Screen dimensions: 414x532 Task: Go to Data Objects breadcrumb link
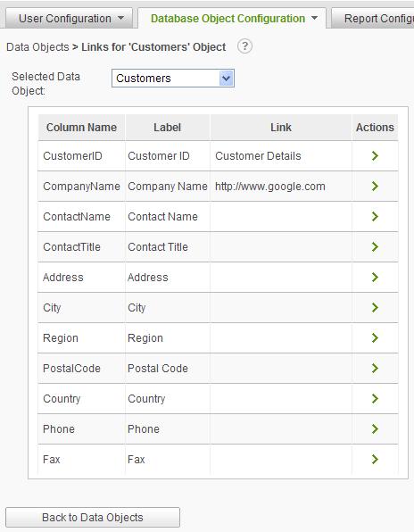[x=37, y=46]
